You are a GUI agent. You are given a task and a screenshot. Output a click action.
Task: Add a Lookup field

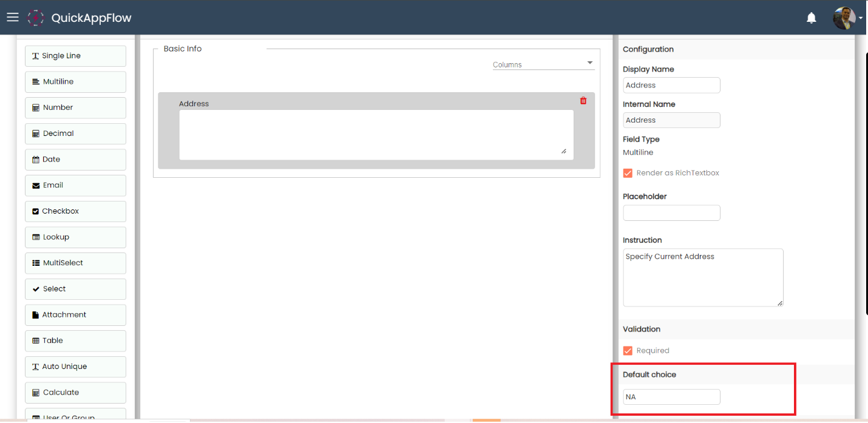[x=75, y=237]
